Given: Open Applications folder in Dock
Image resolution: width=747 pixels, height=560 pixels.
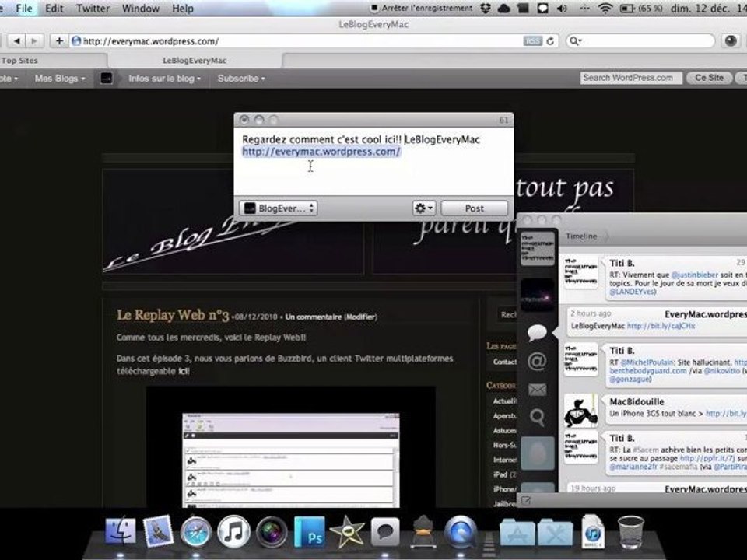Looking at the screenshot, I should click(x=517, y=532).
